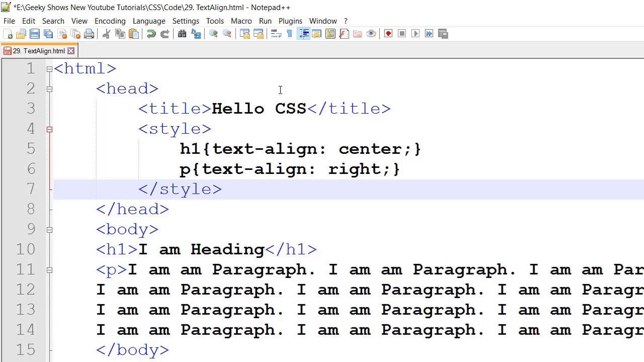Click in the 'I am Heading' text
This screenshot has height=362, width=644.
tap(202, 249)
